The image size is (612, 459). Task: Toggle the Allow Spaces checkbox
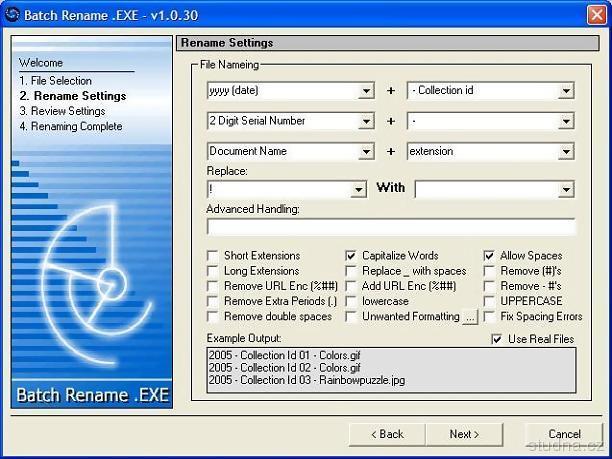490,256
